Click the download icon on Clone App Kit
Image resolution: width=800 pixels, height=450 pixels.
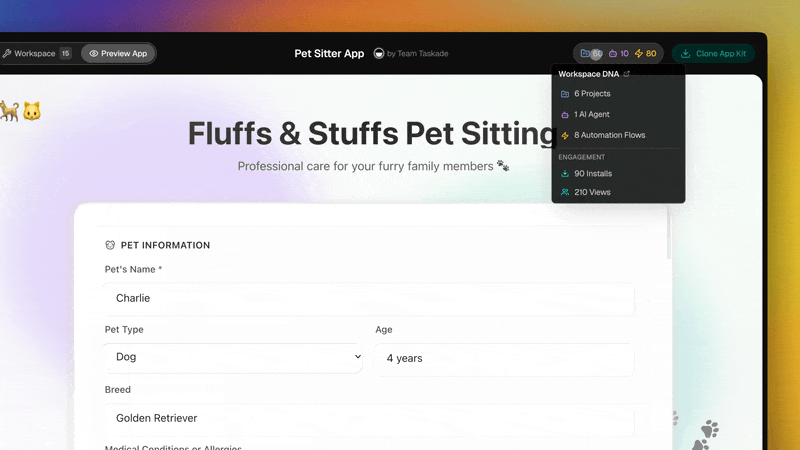click(x=685, y=53)
